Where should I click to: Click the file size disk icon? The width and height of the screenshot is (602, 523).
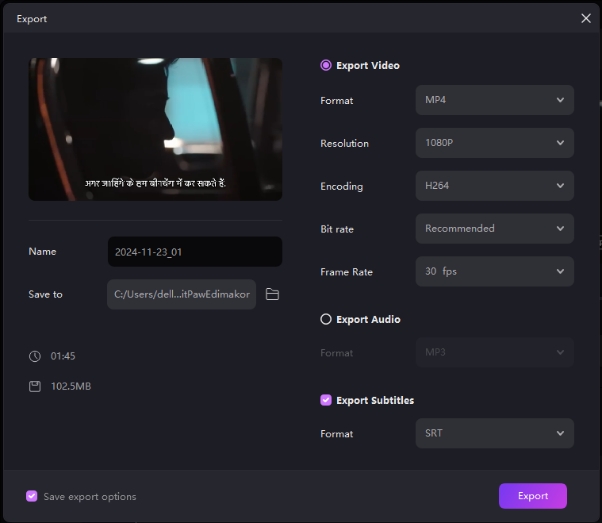click(35, 386)
